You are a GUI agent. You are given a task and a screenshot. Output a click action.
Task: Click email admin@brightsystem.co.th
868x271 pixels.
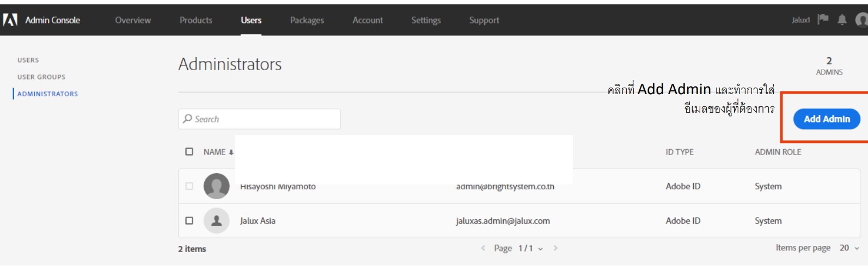coord(505,187)
